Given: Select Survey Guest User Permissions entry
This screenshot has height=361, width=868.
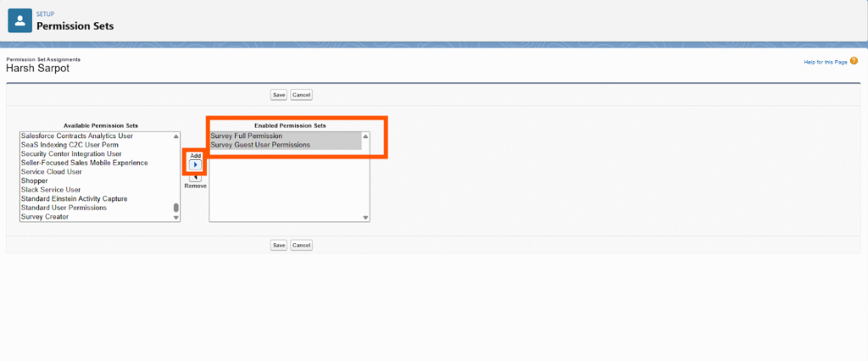Looking at the screenshot, I should coord(260,145).
